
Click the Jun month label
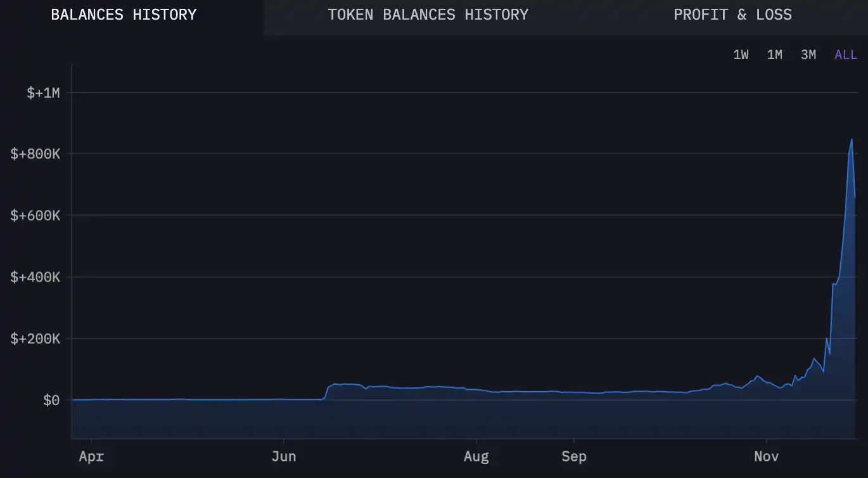(x=283, y=456)
